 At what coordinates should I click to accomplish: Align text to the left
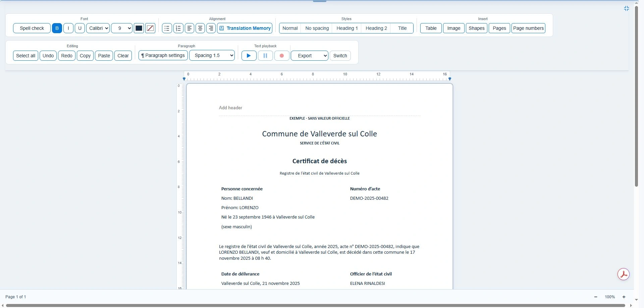190,28
